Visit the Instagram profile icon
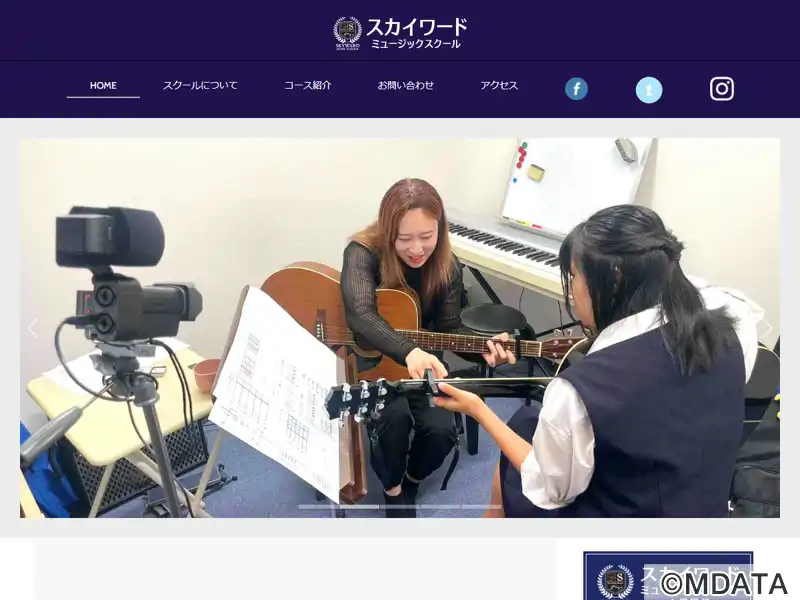 tap(722, 89)
